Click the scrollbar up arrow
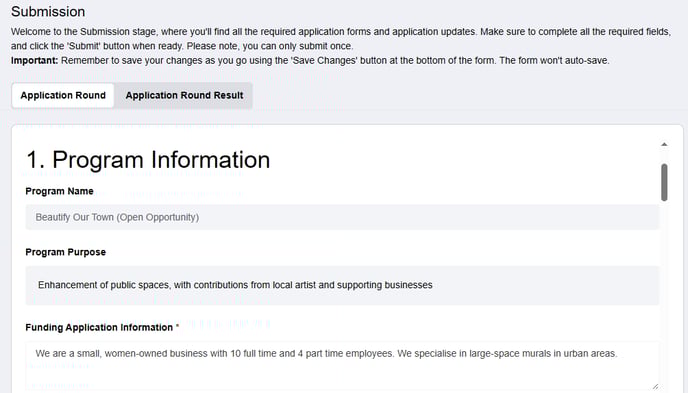This screenshot has height=393, width=688. [664, 144]
